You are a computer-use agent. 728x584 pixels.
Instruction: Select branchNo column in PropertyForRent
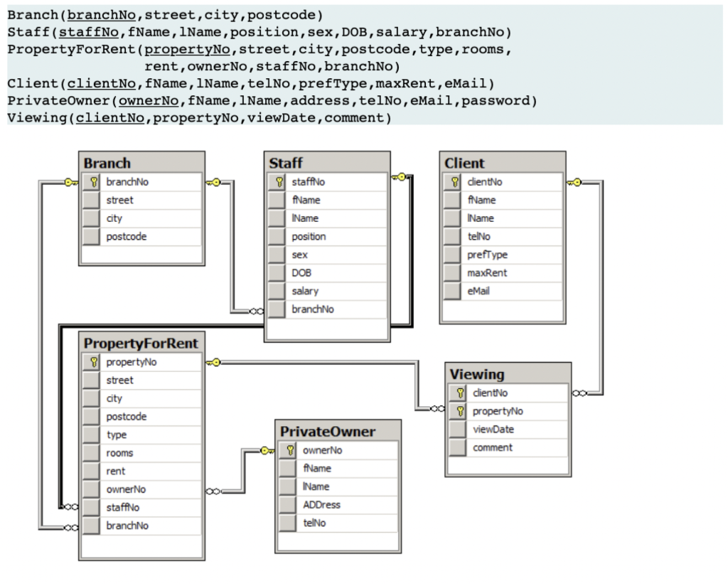(x=141, y=526)
